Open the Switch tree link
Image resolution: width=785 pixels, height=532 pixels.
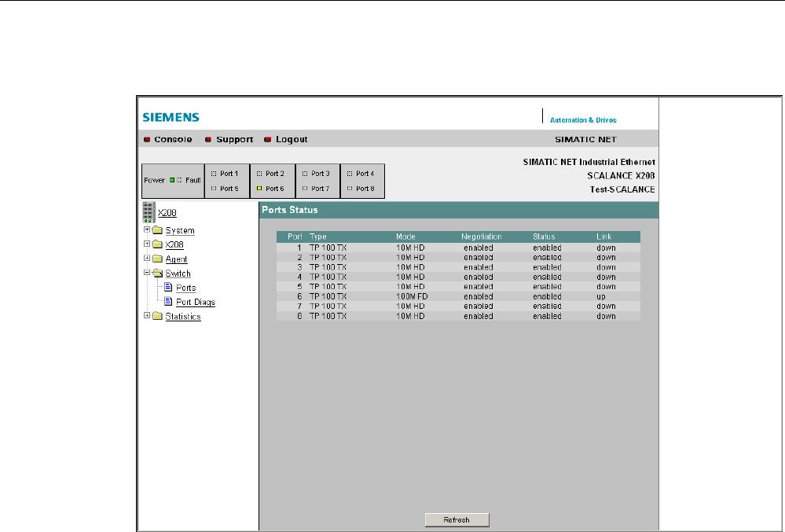point(178,273)
